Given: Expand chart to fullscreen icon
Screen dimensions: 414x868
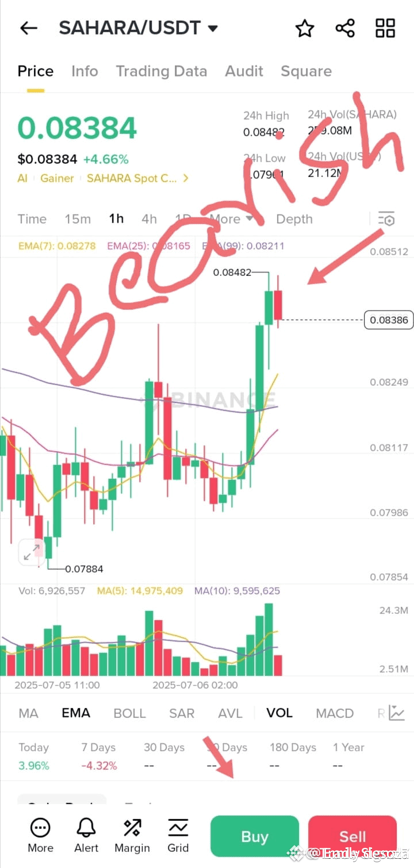Looking at the screenshot, I should click(29, 552).
